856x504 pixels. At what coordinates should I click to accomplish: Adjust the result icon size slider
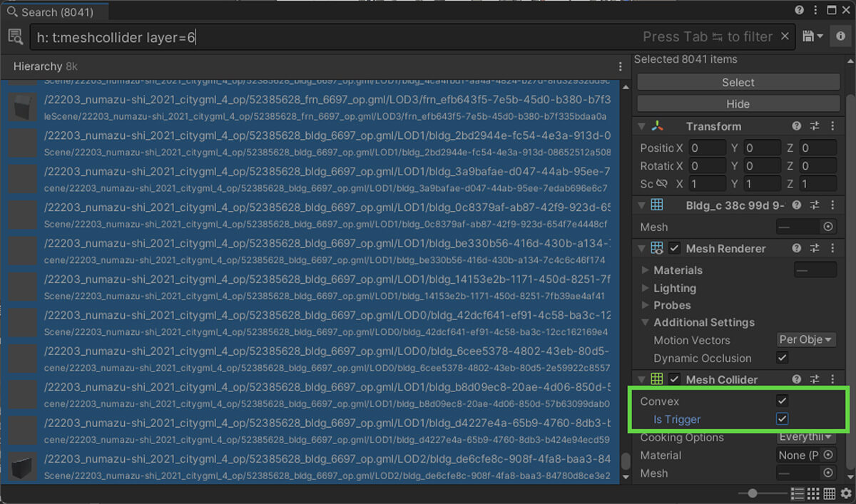(x=753, y=493)
